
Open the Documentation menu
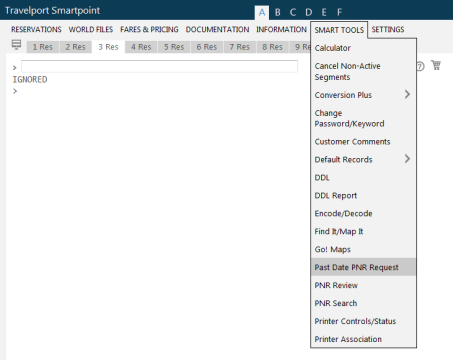pos(217,29)
